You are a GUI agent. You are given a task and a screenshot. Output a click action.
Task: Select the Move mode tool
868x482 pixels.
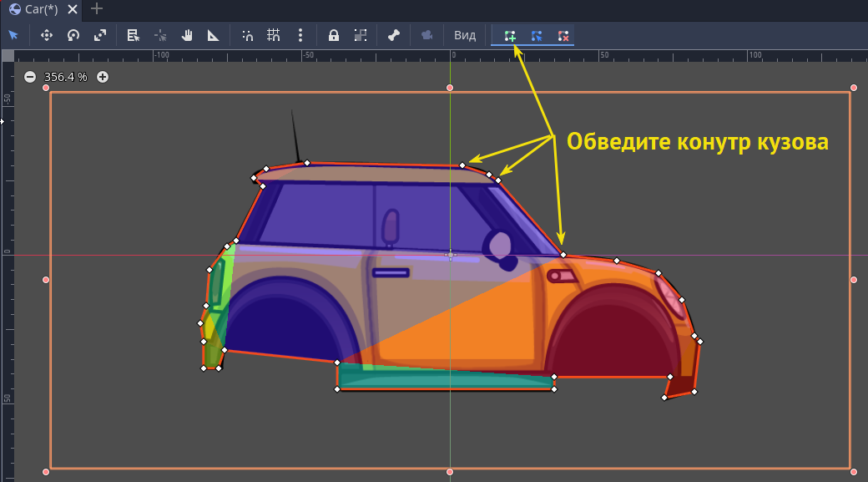point(47,35)
